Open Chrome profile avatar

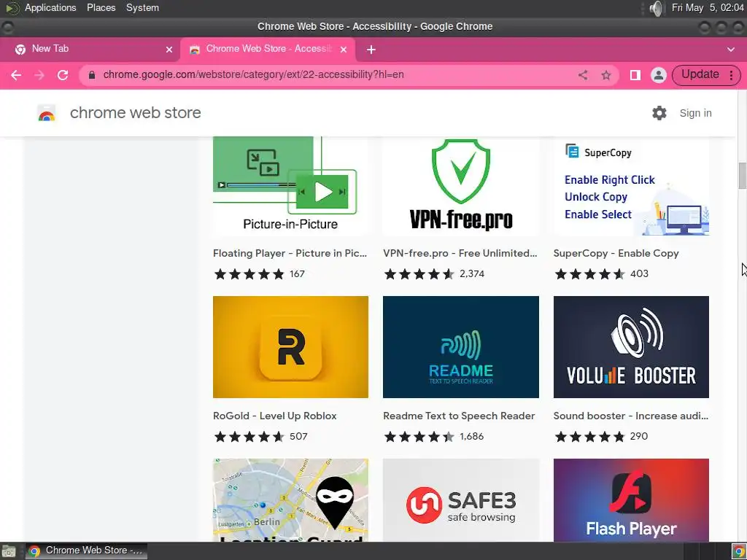click(659, 75)
